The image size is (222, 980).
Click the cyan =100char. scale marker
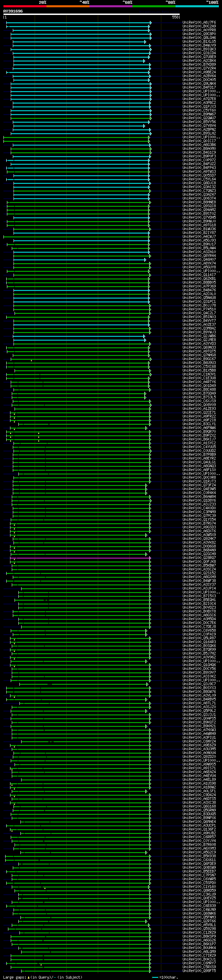click(155, 977)
